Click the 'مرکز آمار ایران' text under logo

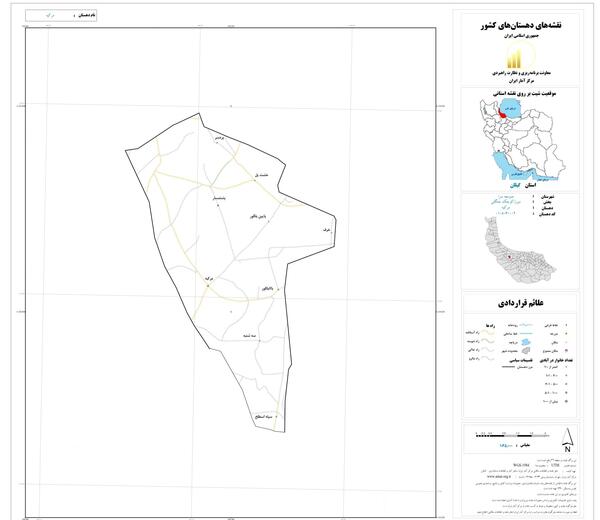[x=521, y=81]
